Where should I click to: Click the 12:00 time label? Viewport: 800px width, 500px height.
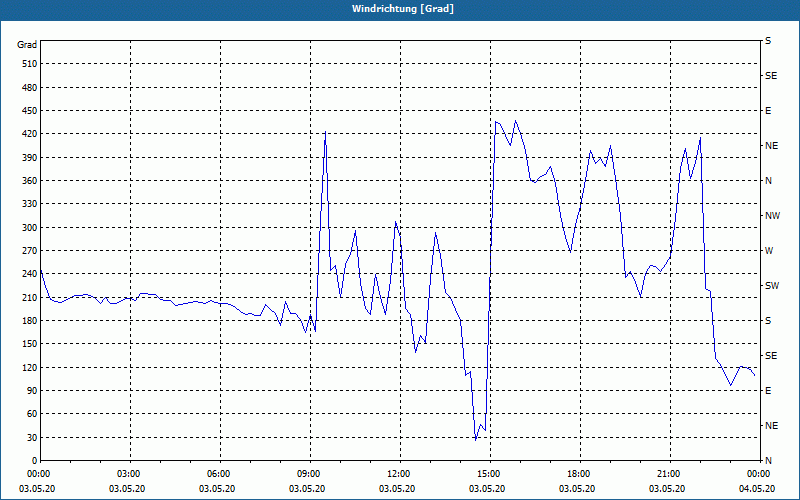398,474
